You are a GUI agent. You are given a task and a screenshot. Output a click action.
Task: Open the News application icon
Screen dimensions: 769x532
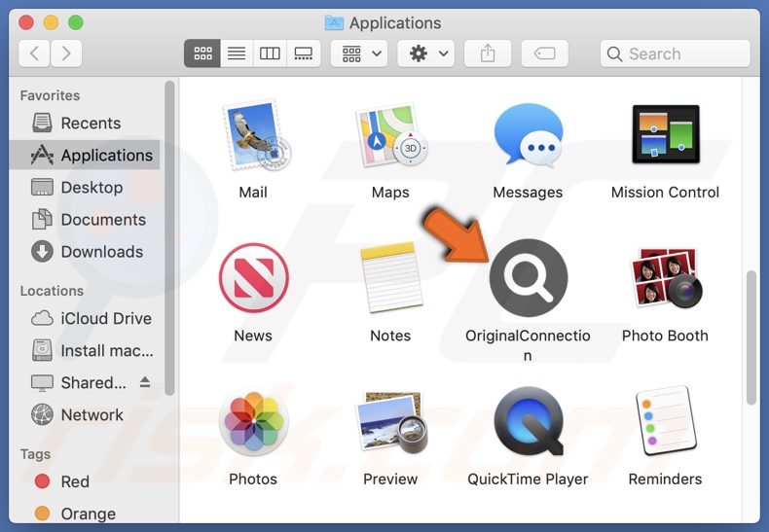point(253,278)
